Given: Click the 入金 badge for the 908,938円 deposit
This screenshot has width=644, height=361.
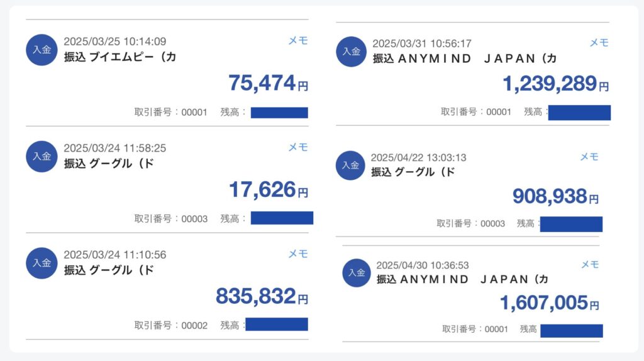Looking at the screenshot, I should pyautogui.click(x=350, y=165).
